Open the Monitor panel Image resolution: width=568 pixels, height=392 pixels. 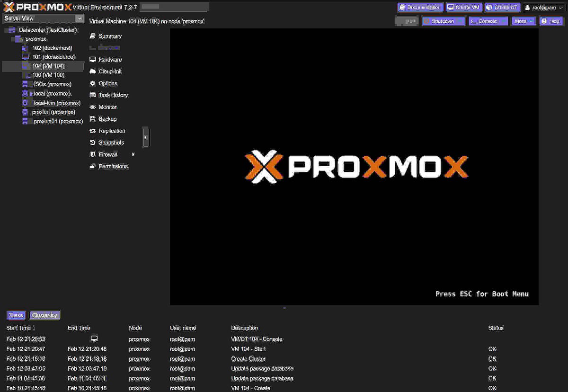point(107,107)
